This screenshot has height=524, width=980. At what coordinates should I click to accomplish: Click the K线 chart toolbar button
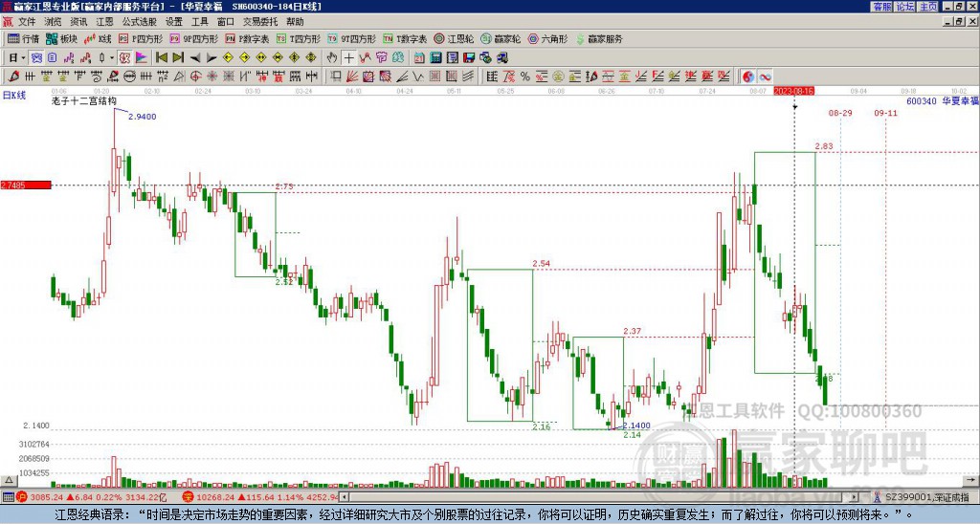click(x=98, y=38)
